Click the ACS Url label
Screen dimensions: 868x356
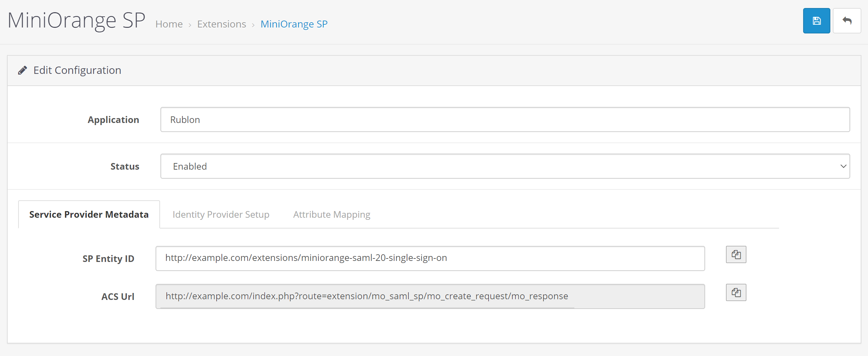pyautogui.click(x=118, y=297)
